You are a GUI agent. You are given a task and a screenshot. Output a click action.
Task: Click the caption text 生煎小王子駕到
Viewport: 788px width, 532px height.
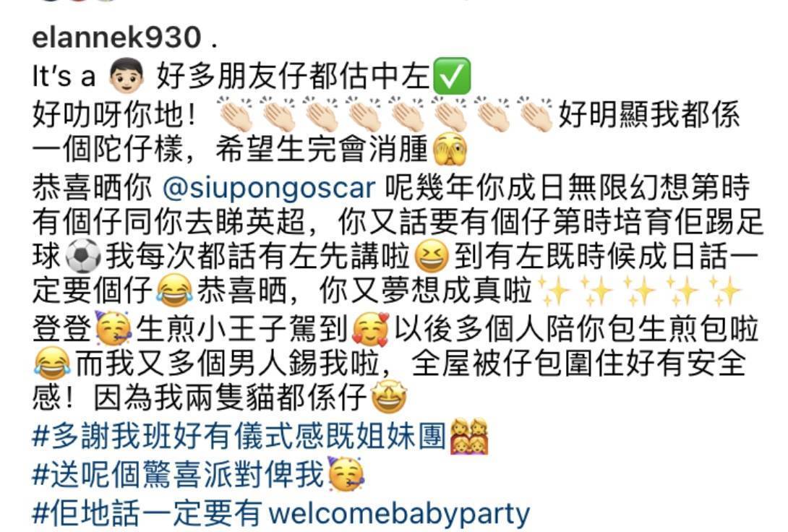click(x=241, y=329)
